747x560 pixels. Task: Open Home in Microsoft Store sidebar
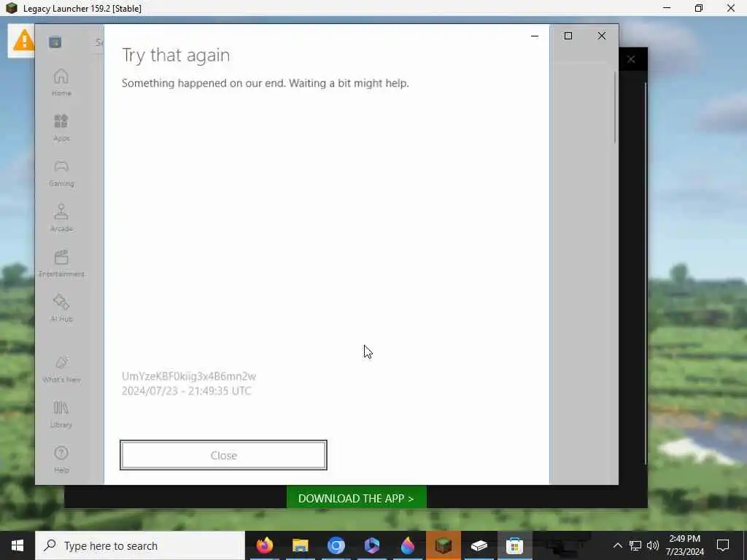click(x=61, y=83)
